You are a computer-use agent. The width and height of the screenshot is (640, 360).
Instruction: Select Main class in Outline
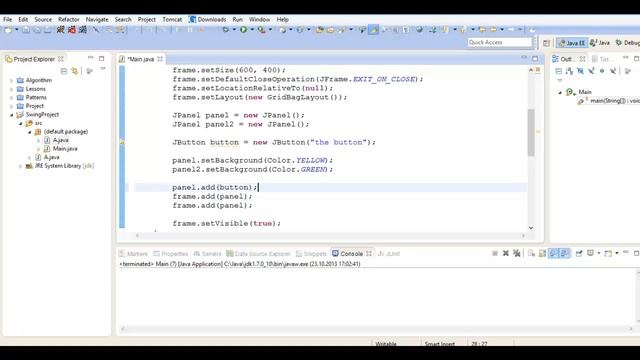click(579, 92)
